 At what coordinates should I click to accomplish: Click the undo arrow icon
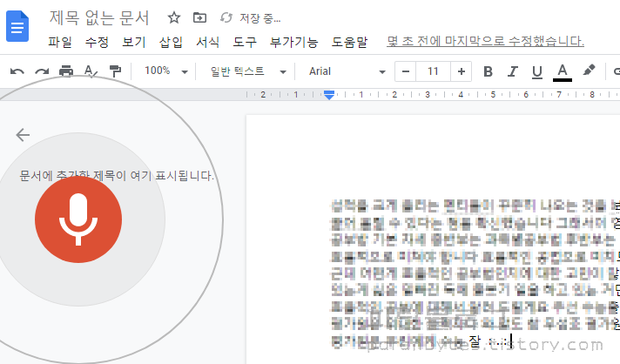[x=17, y=71]
